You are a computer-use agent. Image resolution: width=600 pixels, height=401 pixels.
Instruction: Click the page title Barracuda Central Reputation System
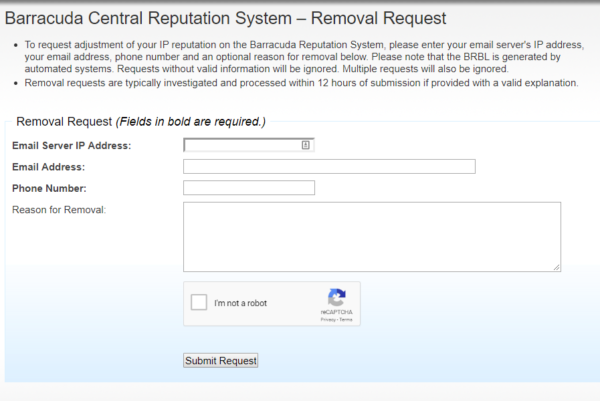click(225, 18)
